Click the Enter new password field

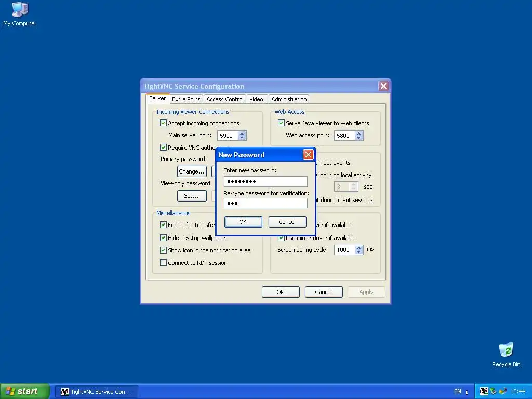coord(265,181)
